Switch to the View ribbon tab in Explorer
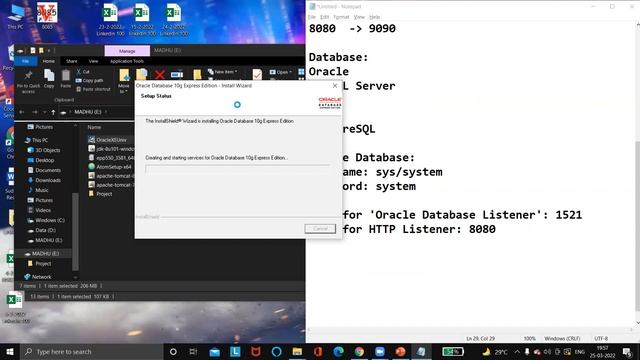The height and width of the screenshot is (360, 640). point(93,61)
